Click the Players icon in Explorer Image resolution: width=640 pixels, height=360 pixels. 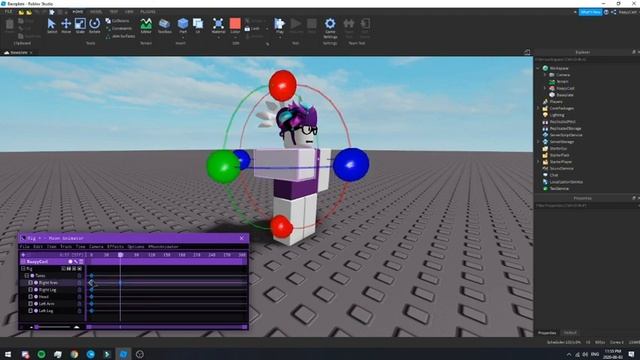[545, 102]
